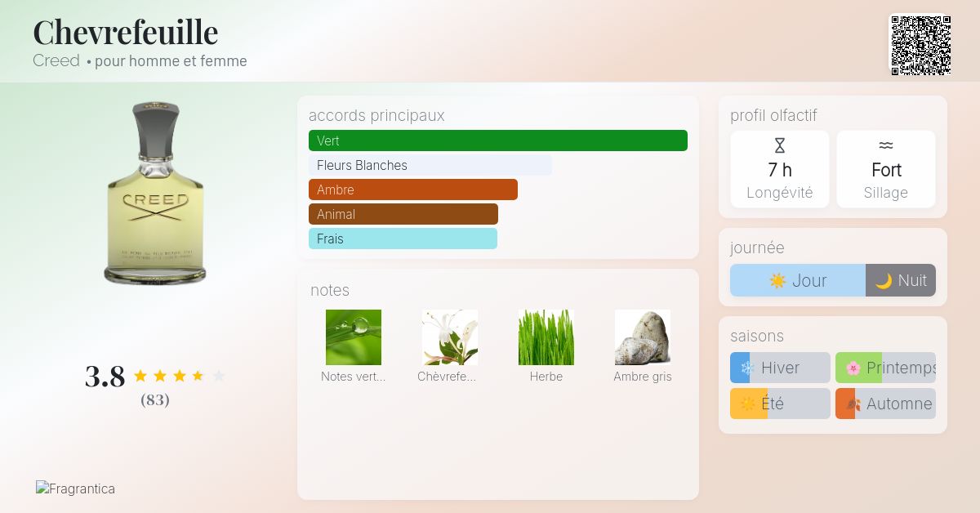Select the Chèvrefeuille flower note thumbnail

tap(450, 337)
